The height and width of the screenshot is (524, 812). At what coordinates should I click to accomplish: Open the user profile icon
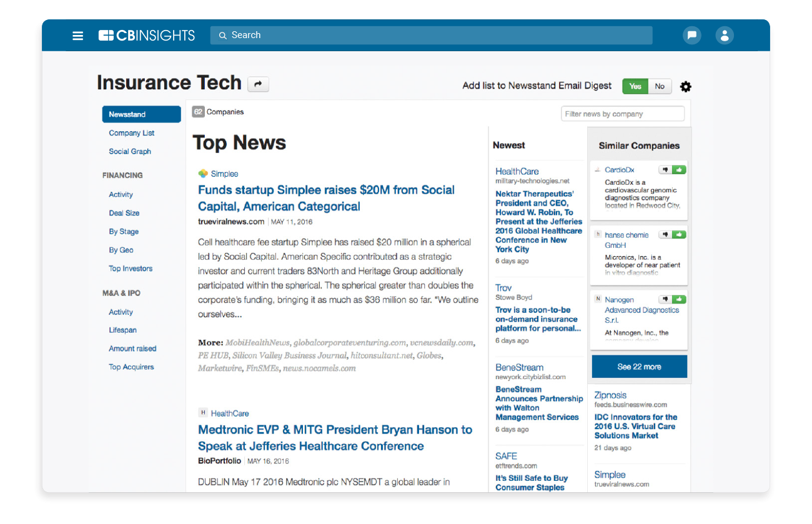(x=725, y=35)
